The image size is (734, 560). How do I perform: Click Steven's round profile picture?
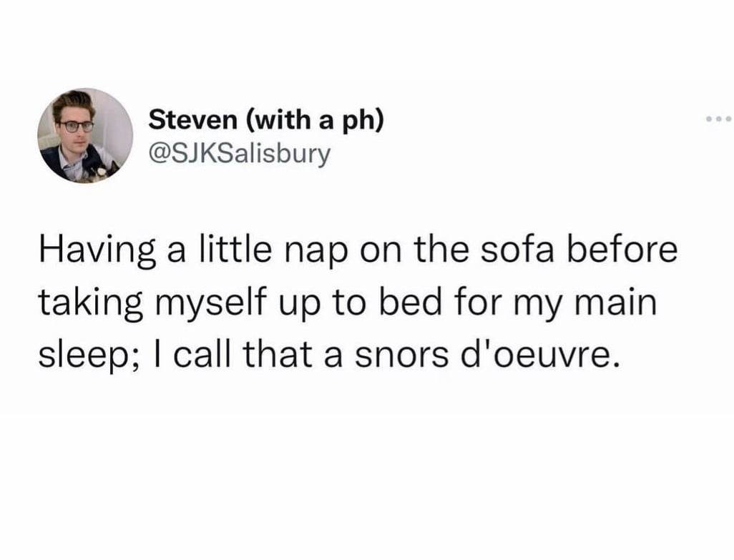pos(85,136)
